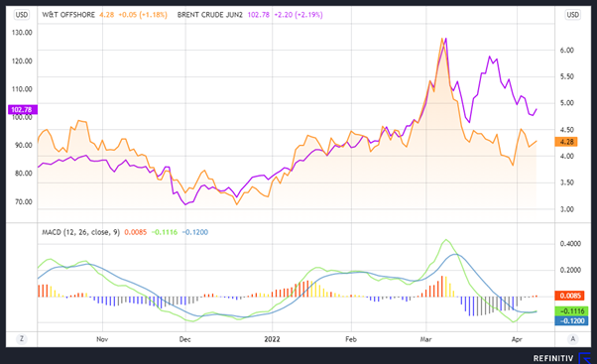Select the BRENT CRUDE JUN2 series label
Screen dimensions: 597x364
(210, 15)
